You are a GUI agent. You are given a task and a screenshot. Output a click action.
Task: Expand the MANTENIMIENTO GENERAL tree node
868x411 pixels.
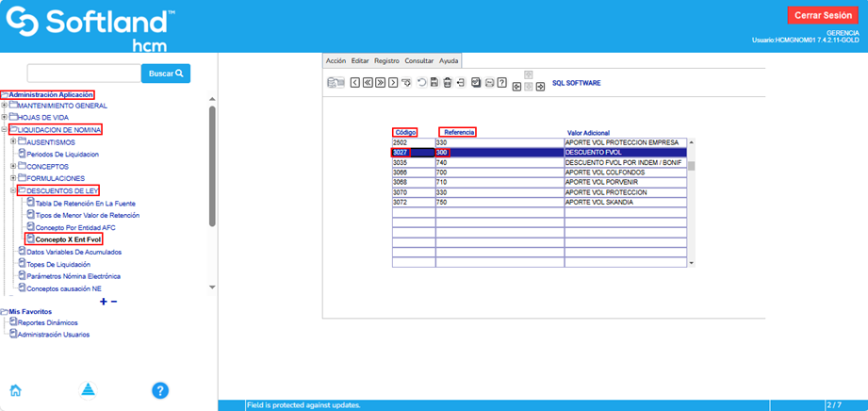click(5, 106)
